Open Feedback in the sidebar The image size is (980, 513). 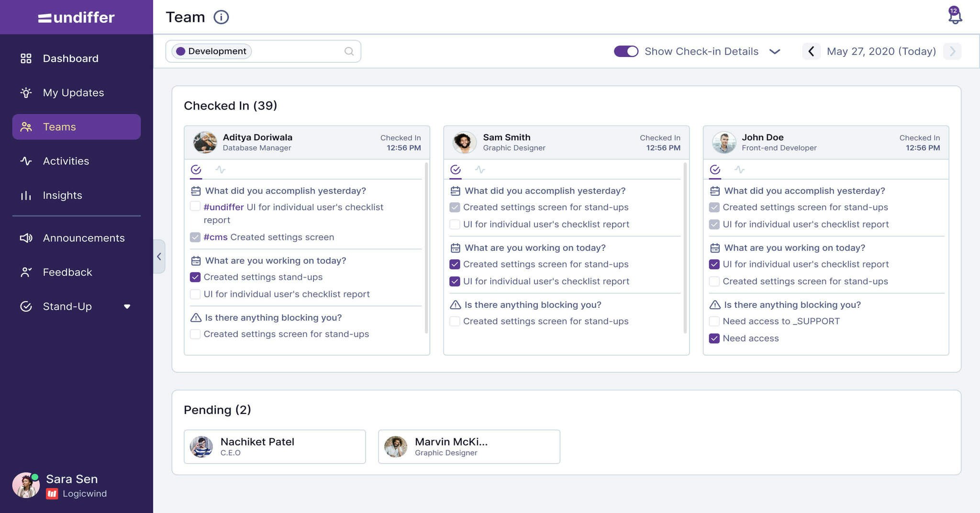[77, 272]
